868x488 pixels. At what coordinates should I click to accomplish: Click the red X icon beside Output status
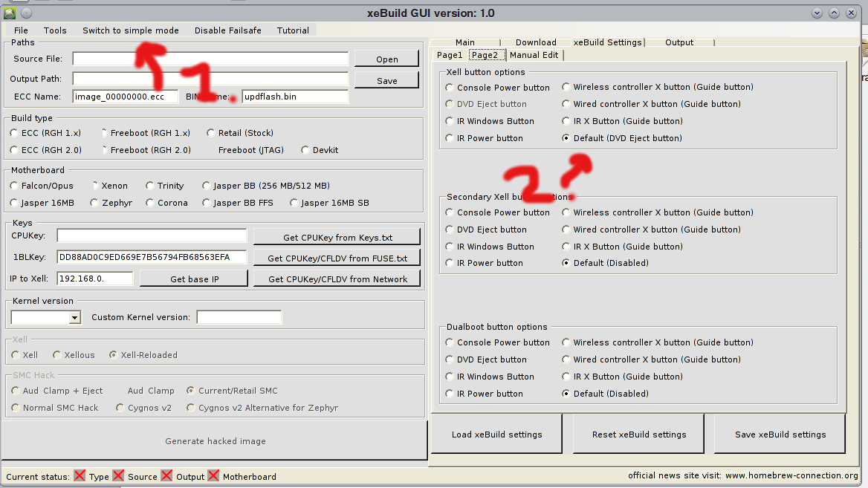point(166,476)
